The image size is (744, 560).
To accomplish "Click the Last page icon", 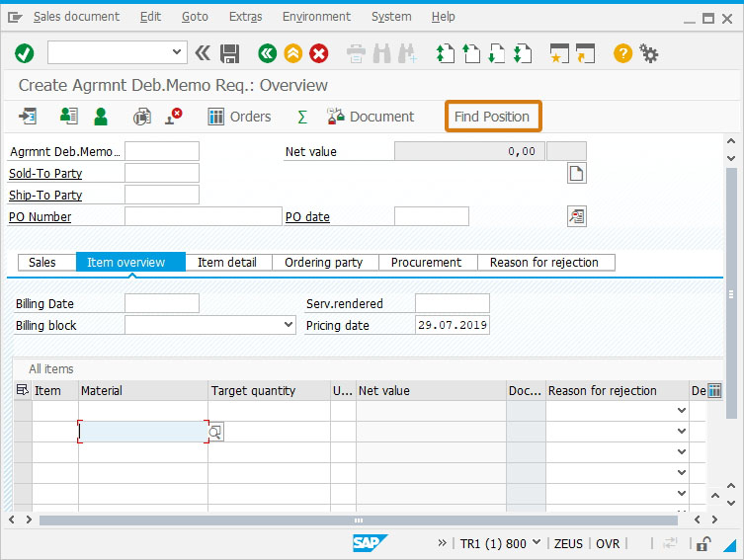I will pyautogui.click(x=523, y=53).
